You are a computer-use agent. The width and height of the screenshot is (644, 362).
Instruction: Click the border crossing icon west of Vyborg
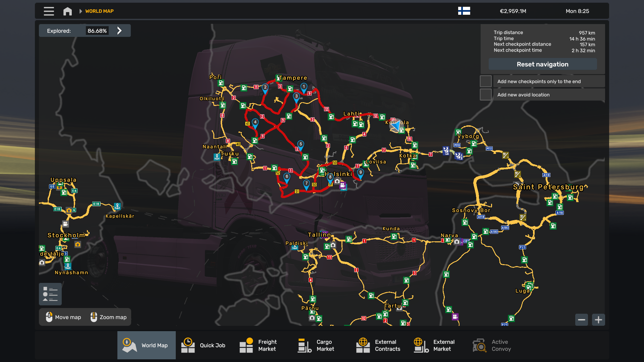pos(446,150)
